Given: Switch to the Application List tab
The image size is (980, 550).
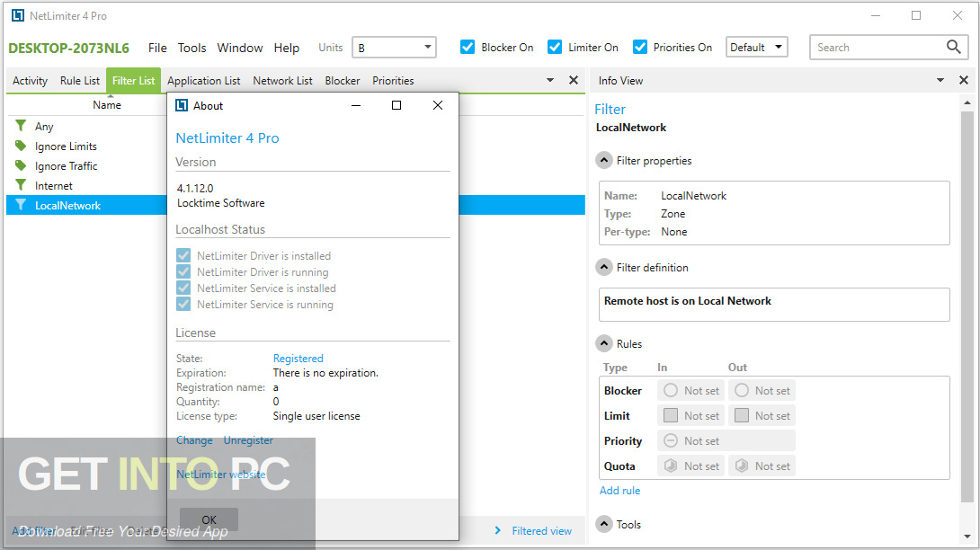Looking at the screenshot, I should [204, 81].
